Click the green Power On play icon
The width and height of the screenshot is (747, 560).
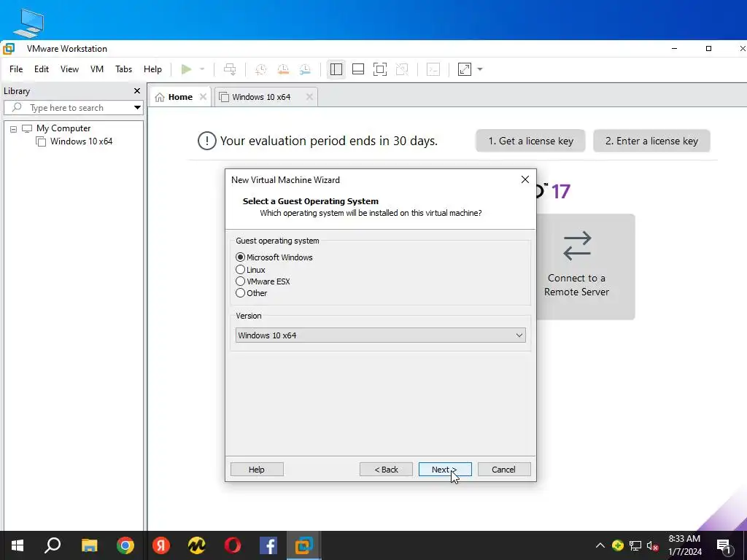coord(186,69)
